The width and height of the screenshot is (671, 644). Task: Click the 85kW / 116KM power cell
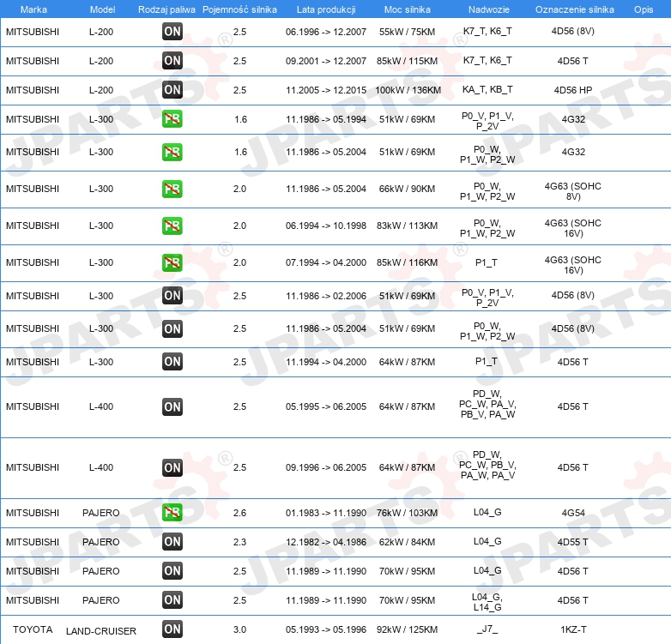click(407, 262)
